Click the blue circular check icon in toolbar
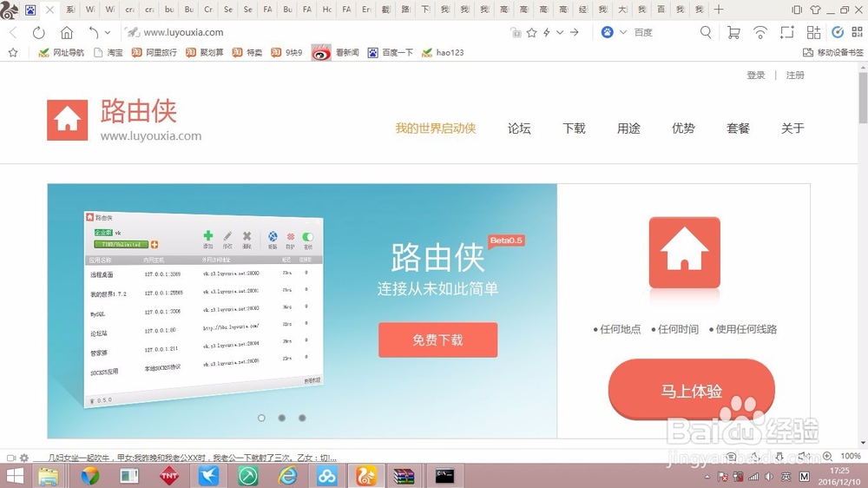868x488 pixels. click(x=838, y=33)
